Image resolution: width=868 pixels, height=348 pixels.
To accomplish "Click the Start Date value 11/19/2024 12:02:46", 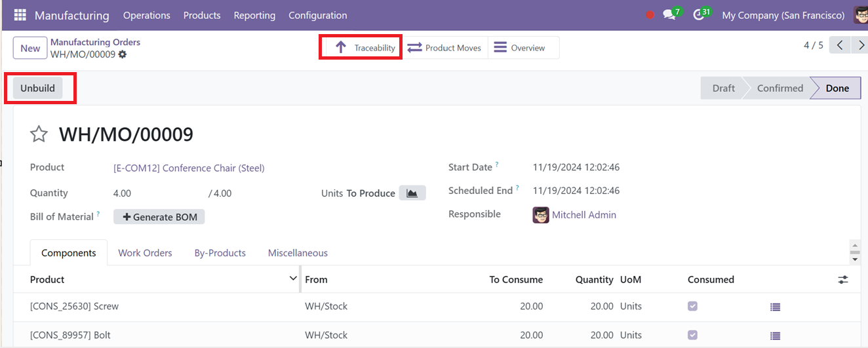I will coord(576,168).
